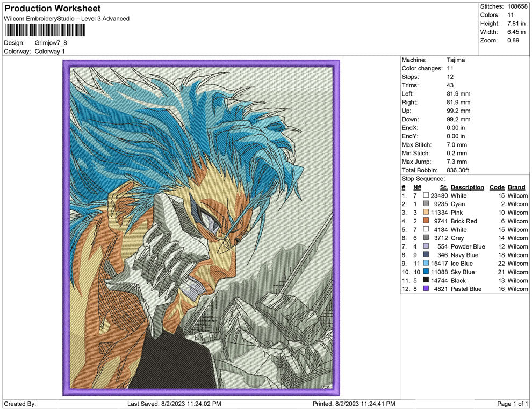The height and width of the screenshot is (409, 532).
Task: Click the N# column header
Action: pyautogui.click(x=417, y=187)
